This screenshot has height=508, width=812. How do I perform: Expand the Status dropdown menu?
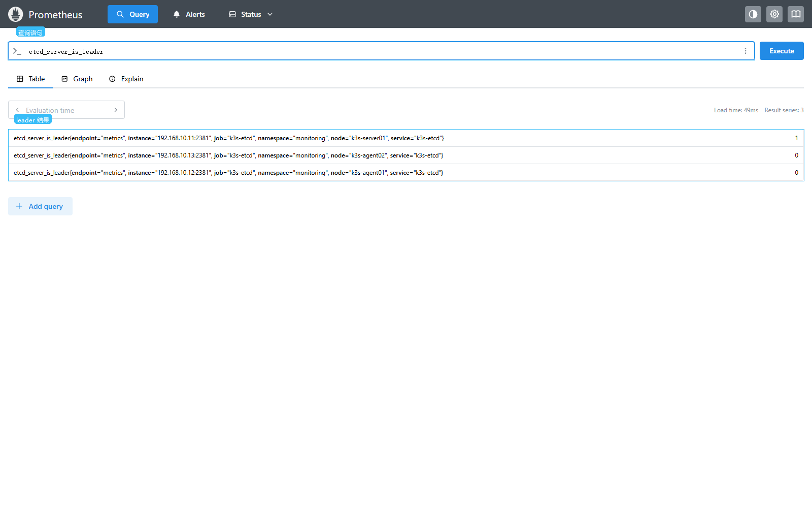click(251, 14)
